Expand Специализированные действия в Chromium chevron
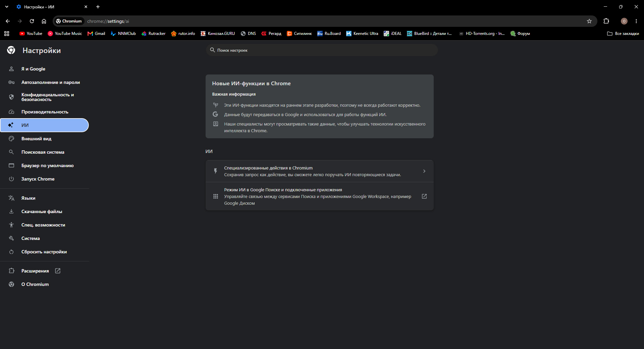 (x=424, y=171)
